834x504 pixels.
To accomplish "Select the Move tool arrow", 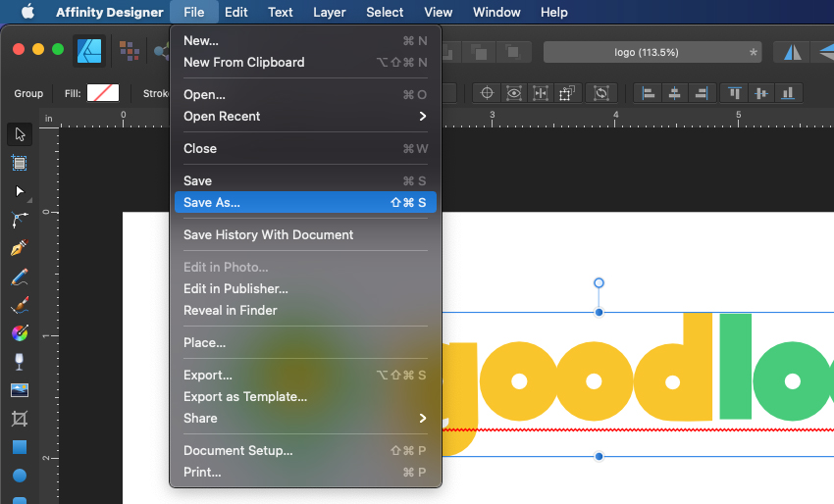I will (x=20, y=134).
